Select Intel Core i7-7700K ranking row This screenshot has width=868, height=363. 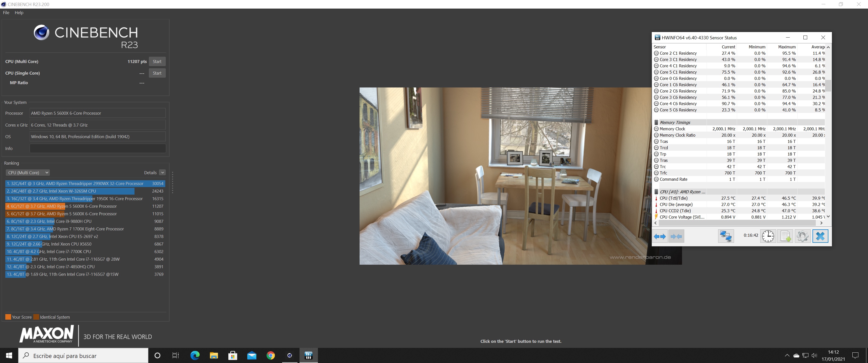85,252
